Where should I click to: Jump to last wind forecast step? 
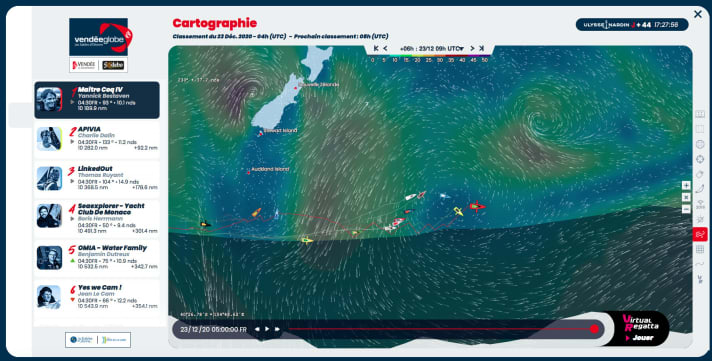tap(481, 48)
